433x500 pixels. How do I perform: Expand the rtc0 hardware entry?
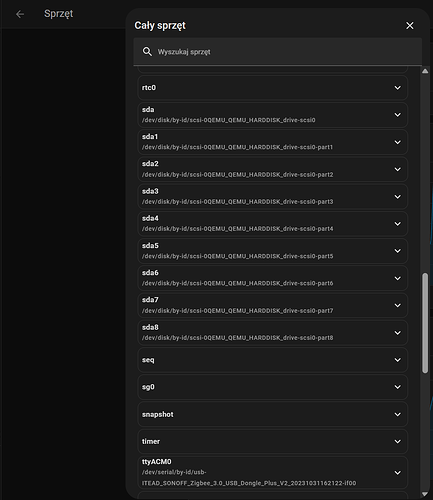[x=273, y=88]
